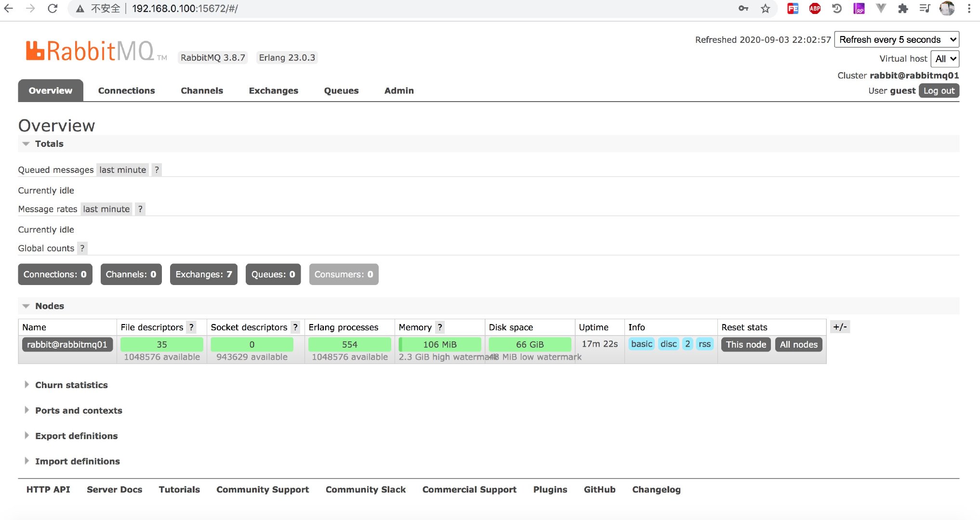Switch to the Queues tab
Screen dimensions: 980x520
(342, 91)
